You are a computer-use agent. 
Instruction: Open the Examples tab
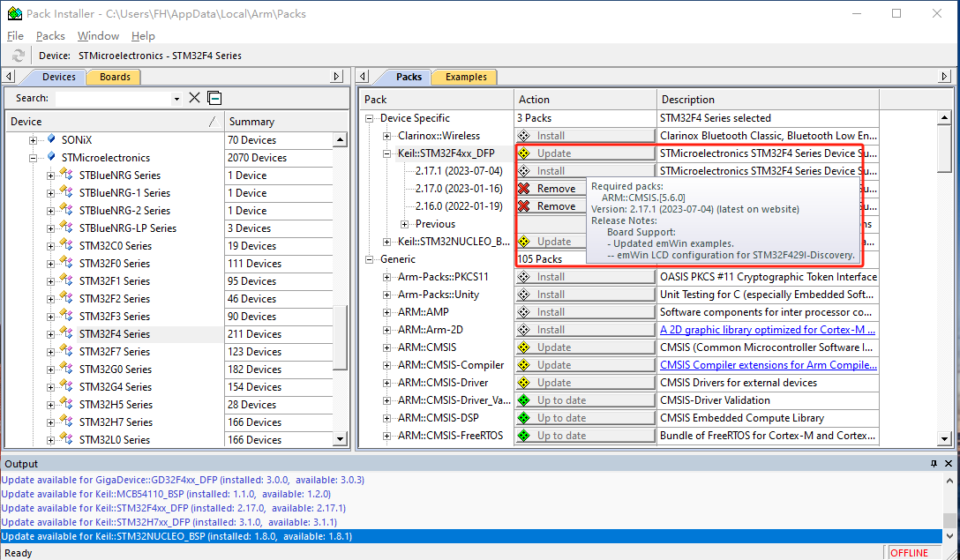pos(466,77)
